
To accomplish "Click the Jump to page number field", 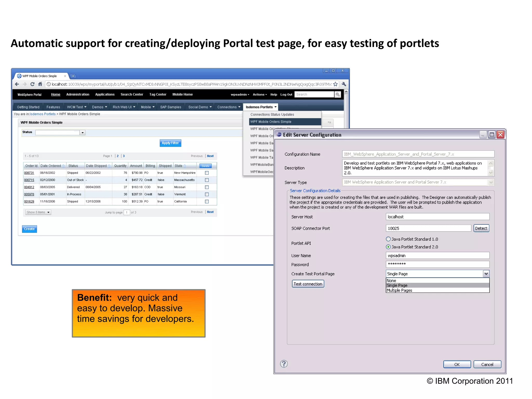I will (127, 212).
